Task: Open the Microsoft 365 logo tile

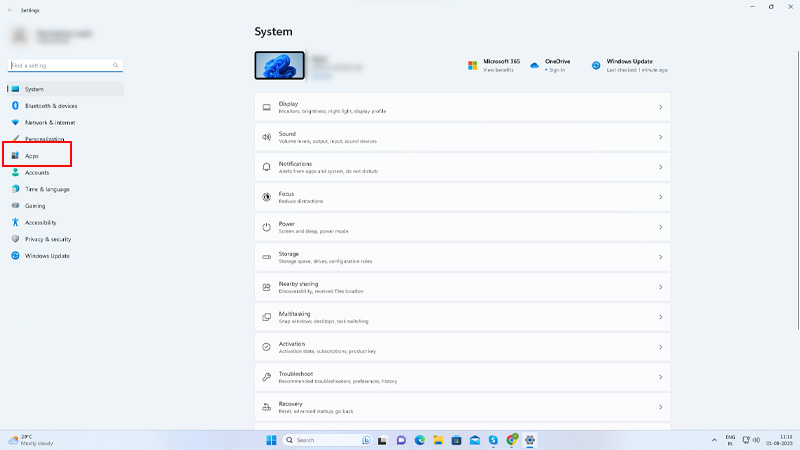Action: tap(472, 65)
